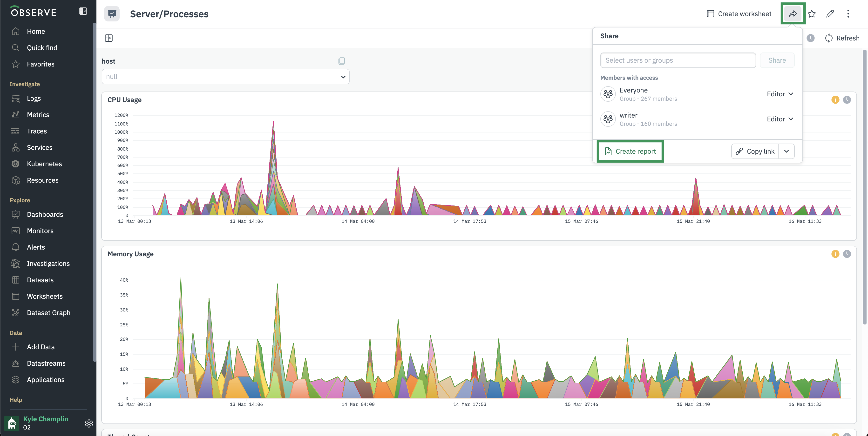Open user settings gear icon

coord(89,423)
